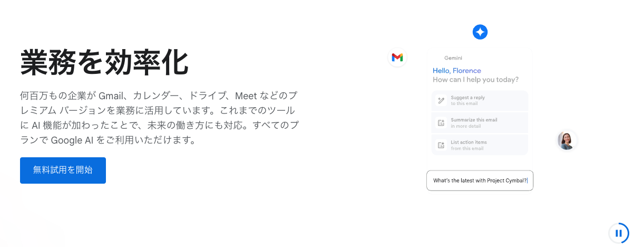
Task: Click the Hello, Florence greeting
Action: pyautogui.click(x=457, y=71)
